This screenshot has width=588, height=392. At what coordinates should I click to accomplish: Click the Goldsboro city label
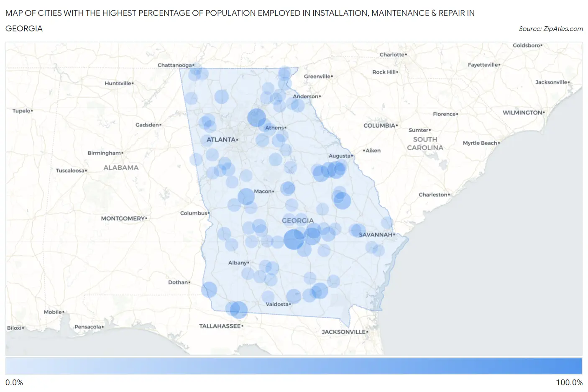(x=527, y=46)
